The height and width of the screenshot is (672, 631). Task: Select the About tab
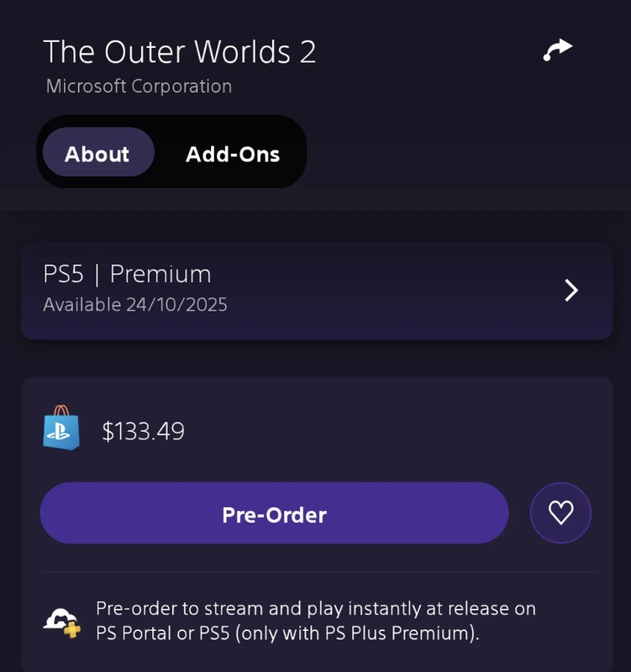coord(97,155)
